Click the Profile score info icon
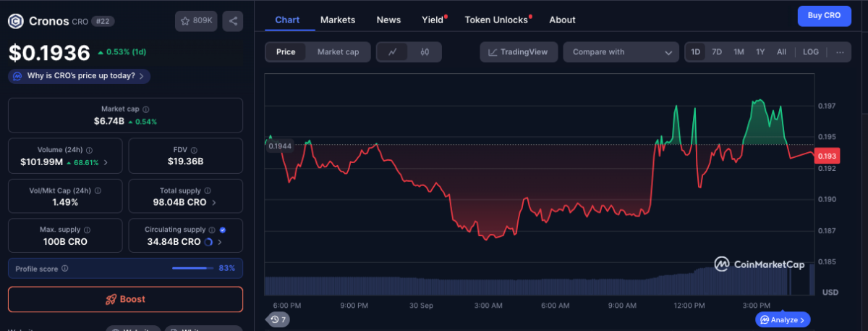This screenshot has width=868, height=331. pos(65,269)
